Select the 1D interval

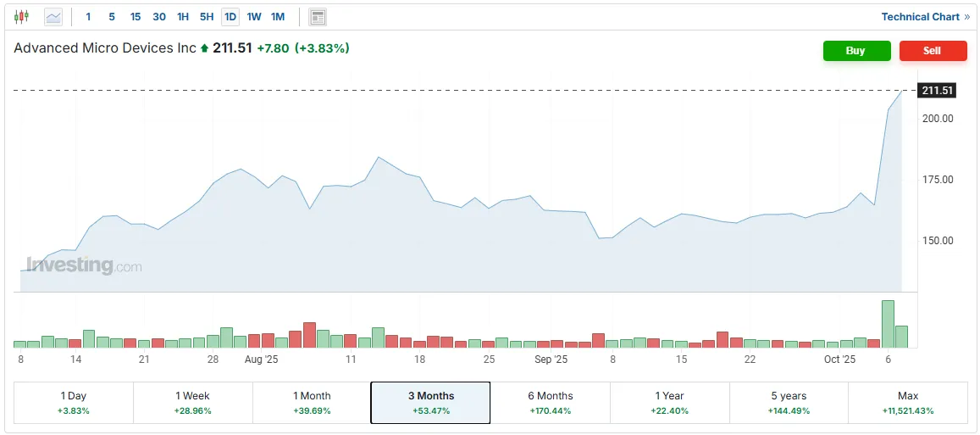[x=230, y=17]
